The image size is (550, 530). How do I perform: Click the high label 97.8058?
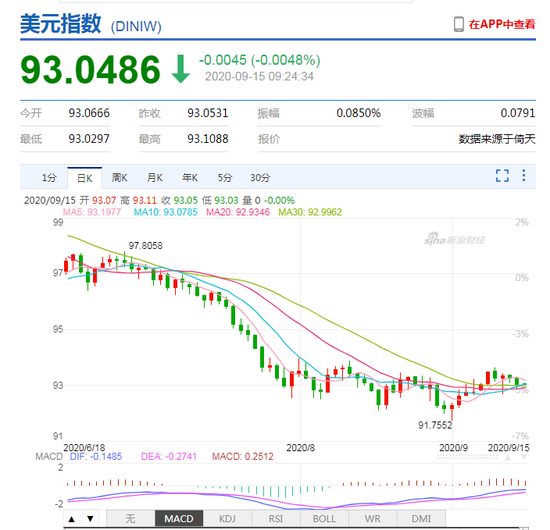pos(146,246)
